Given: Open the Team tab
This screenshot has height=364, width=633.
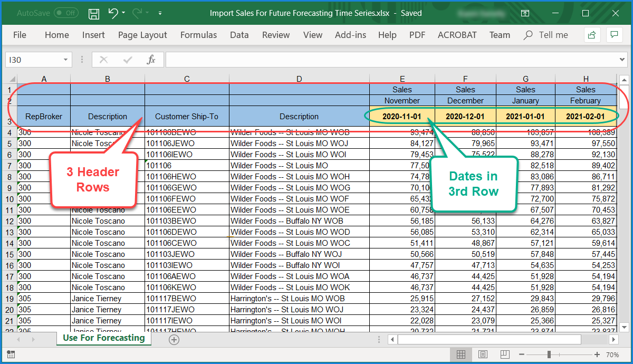Looking at the screenshot, I should 500,35.
